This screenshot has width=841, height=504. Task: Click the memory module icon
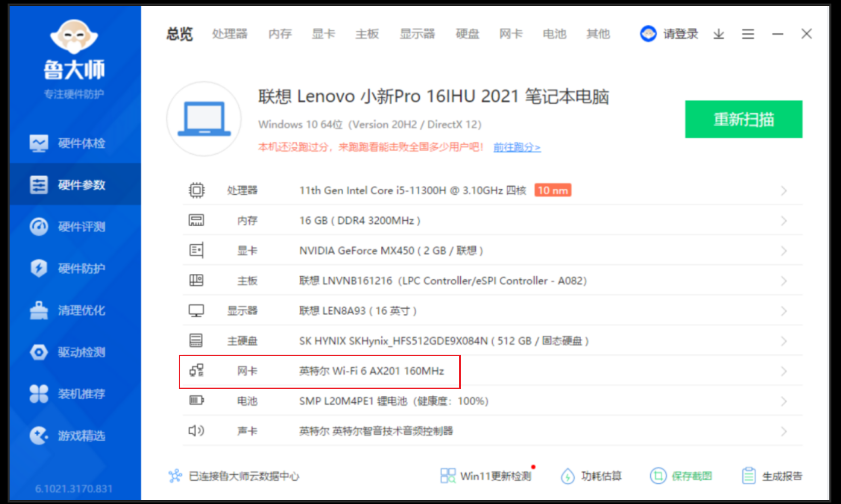(196, 220)
